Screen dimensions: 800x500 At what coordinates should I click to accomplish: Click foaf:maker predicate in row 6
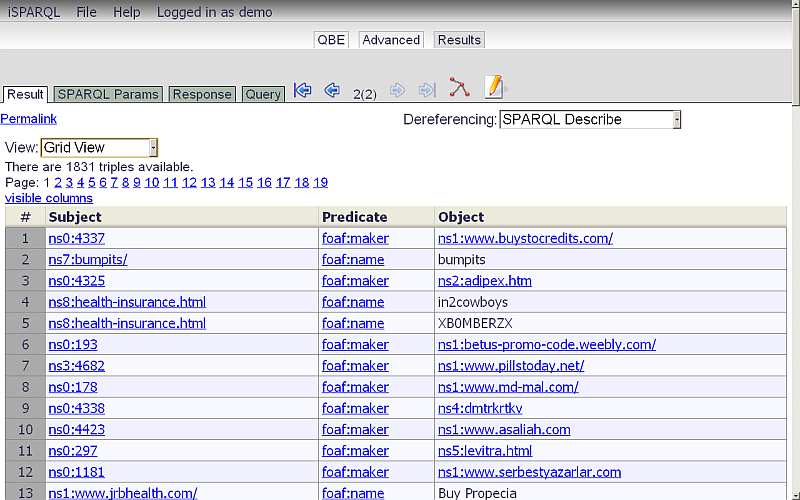[355, 345]
